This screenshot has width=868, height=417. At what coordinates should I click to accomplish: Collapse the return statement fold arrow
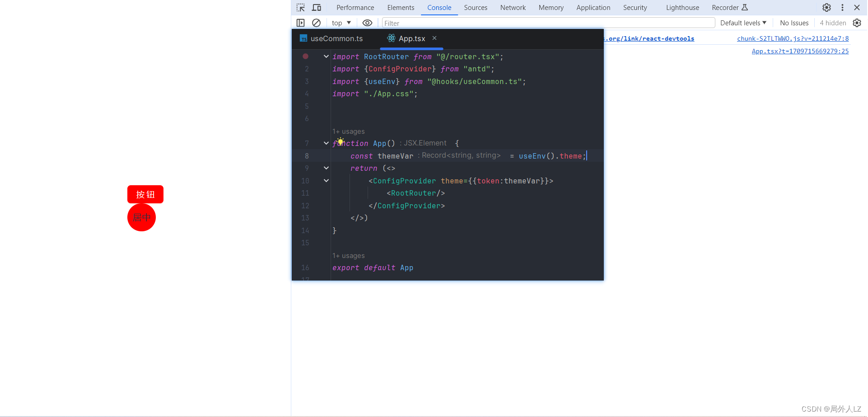pos(326,168)
